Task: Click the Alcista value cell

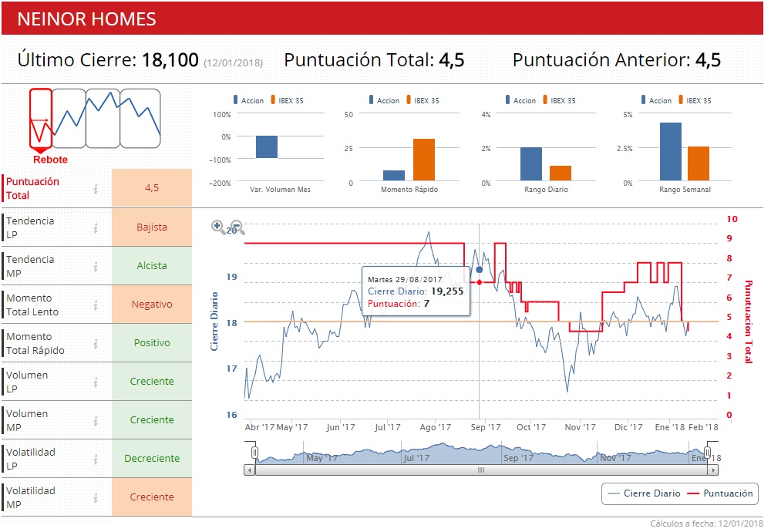Action: pyautogui.click(x=152, y=265)
